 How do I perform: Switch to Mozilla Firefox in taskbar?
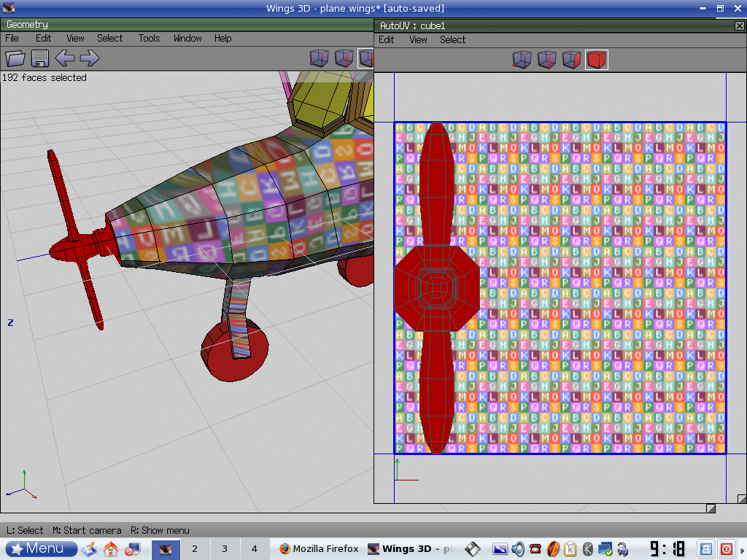click(319, 549)
